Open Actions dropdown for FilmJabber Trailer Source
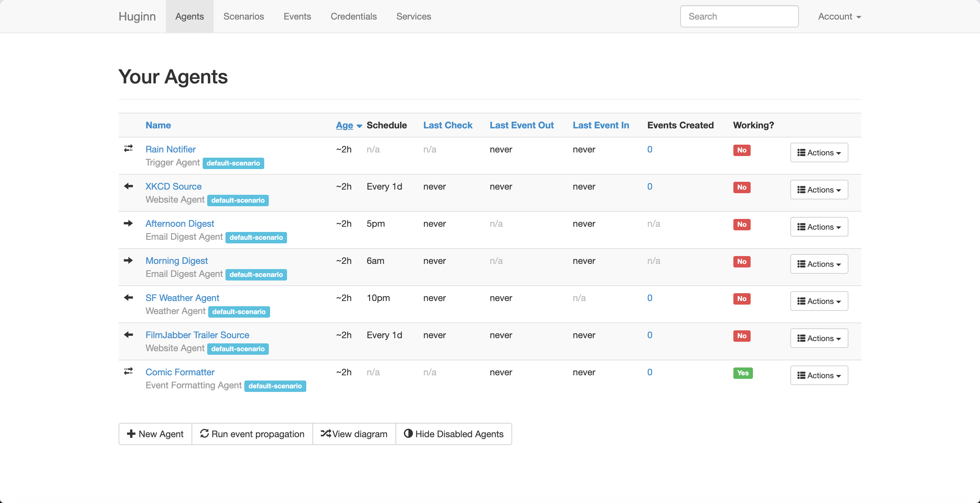The width and height of the screenshot is (980, 503). point(819,338)
